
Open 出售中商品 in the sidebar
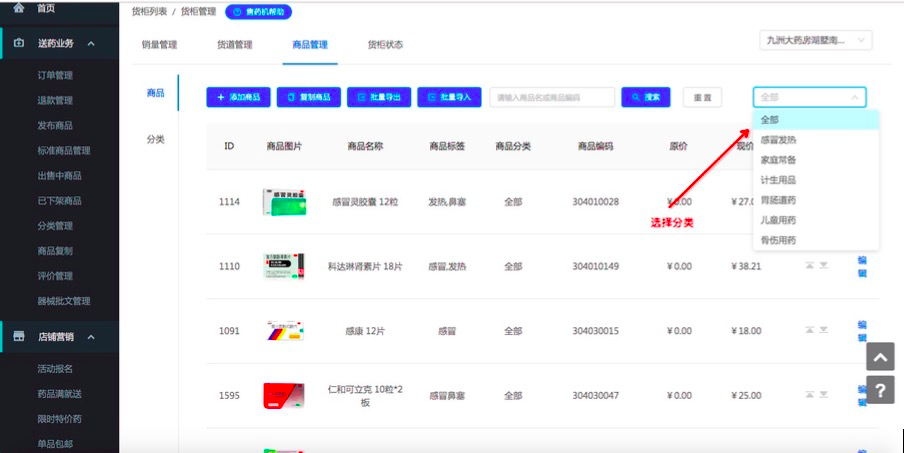(x=59, y=176)
